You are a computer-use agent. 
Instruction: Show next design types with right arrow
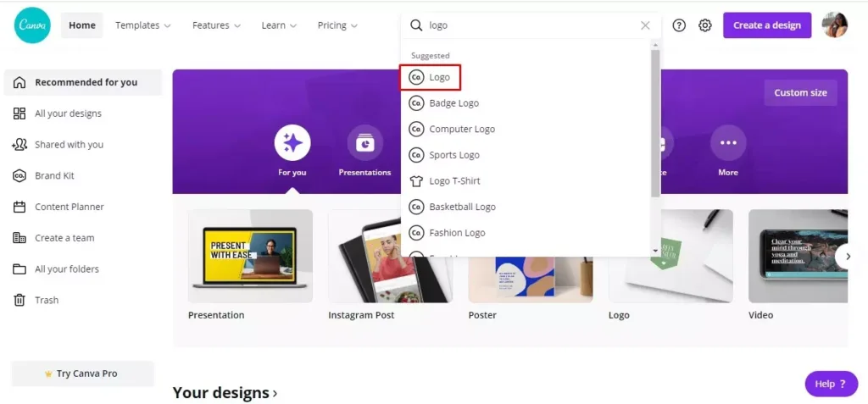[847, 257]
